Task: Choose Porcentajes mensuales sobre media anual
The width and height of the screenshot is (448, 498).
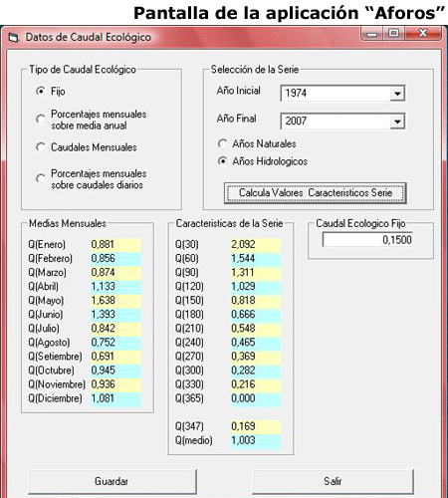Action: coord(41,119)
